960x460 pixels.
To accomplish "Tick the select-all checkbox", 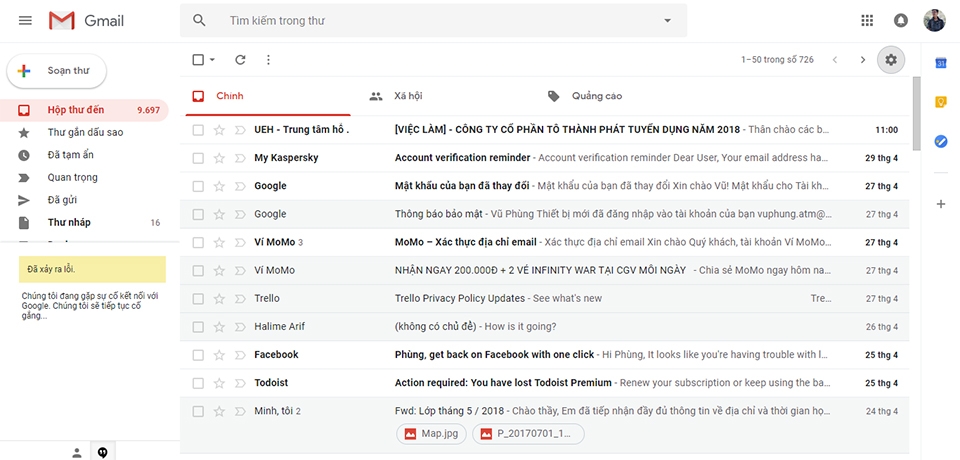I will [198, 59].
